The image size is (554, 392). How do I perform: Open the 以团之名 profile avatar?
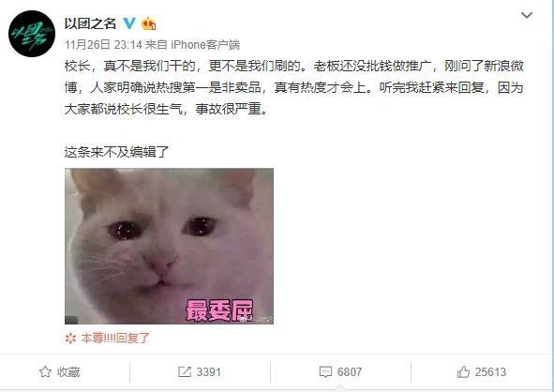[x=32, y=34]
